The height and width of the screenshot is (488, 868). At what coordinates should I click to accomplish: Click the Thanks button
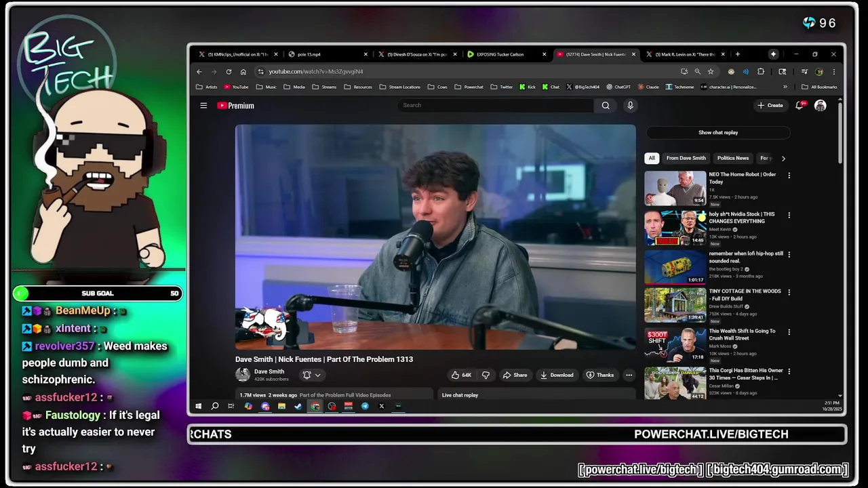[599, 375]
